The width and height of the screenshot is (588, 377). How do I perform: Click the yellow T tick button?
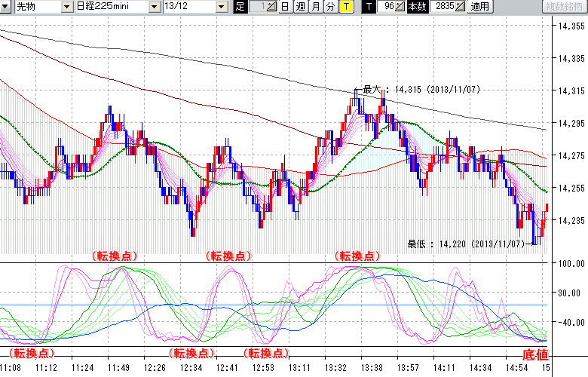tap(345, 7)
